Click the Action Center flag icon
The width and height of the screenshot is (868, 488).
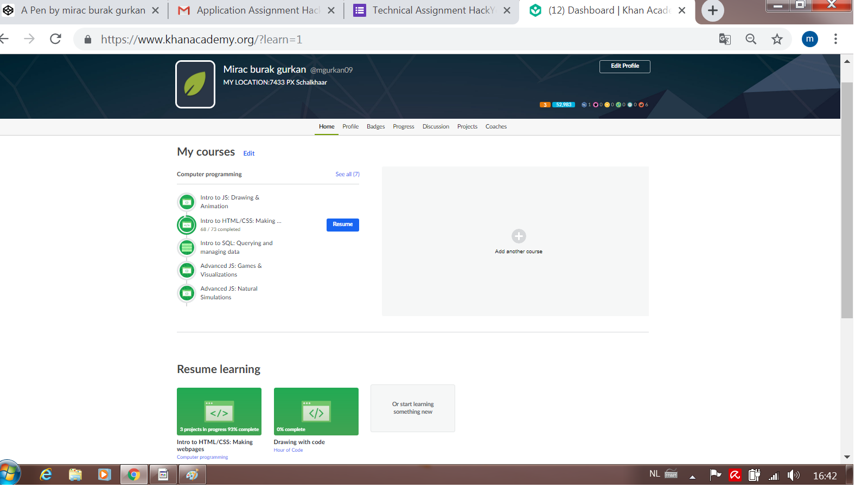[x=716, y=475]
